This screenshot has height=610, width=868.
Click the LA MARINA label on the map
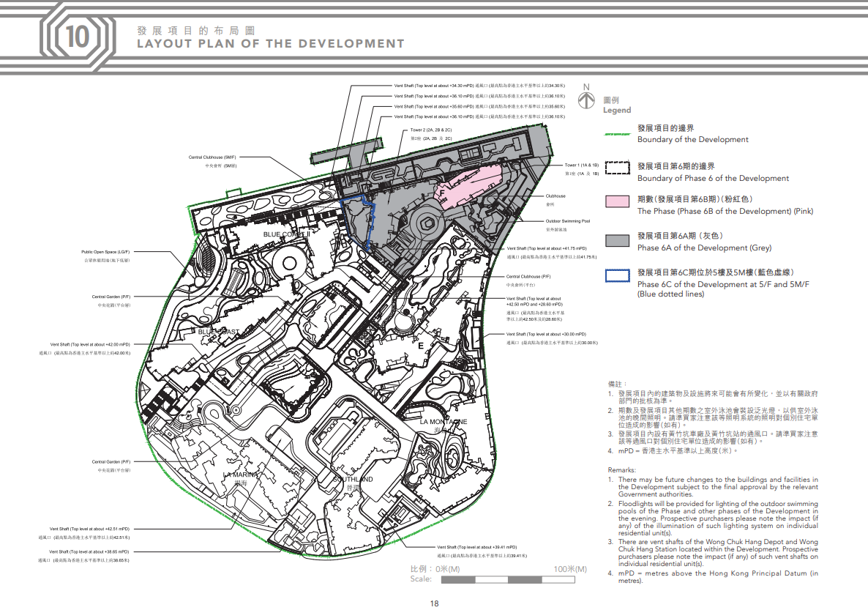[x=241, y=475]
